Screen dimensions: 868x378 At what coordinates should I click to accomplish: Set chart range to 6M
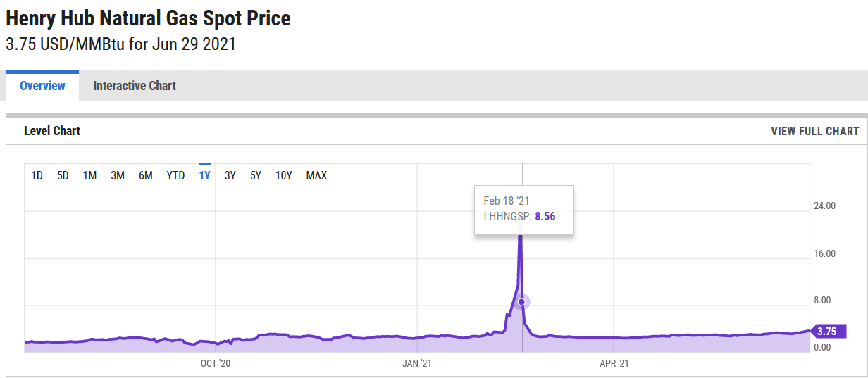[x=146, y=176]
